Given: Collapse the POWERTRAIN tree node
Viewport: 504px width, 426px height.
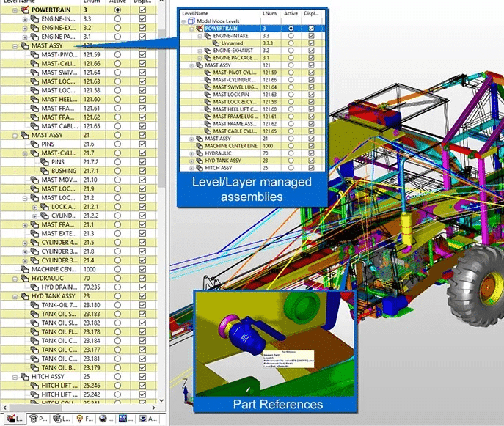Looking at the screenshot, I should coord(15,12).
